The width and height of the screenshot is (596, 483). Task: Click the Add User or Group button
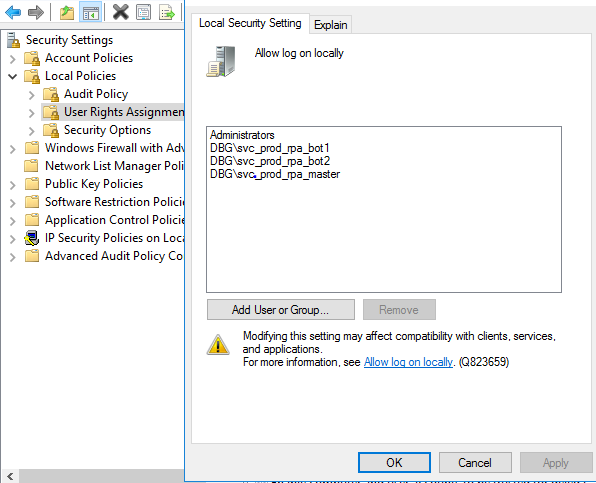pyautogui.click(x=281, y=310)
